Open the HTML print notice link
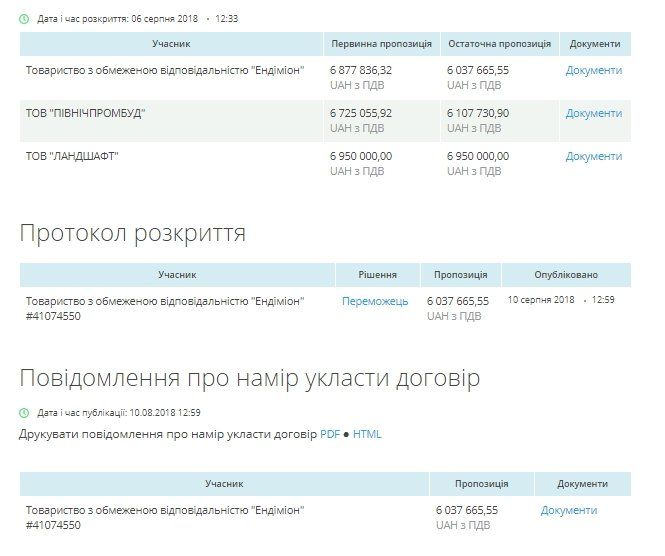The height and width of the screenshot is (556, 665). (x=367, y=434)
